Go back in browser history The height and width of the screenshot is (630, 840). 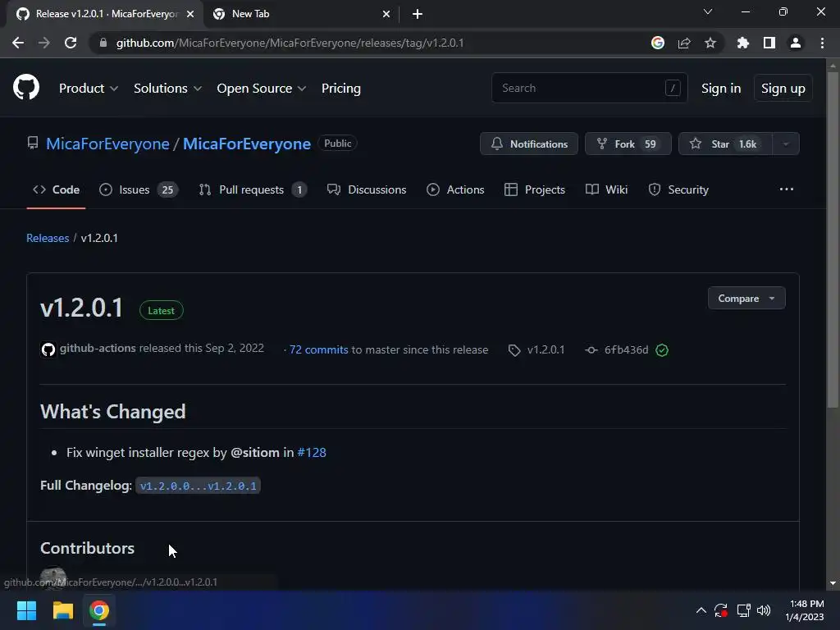(x=18, y=43)
